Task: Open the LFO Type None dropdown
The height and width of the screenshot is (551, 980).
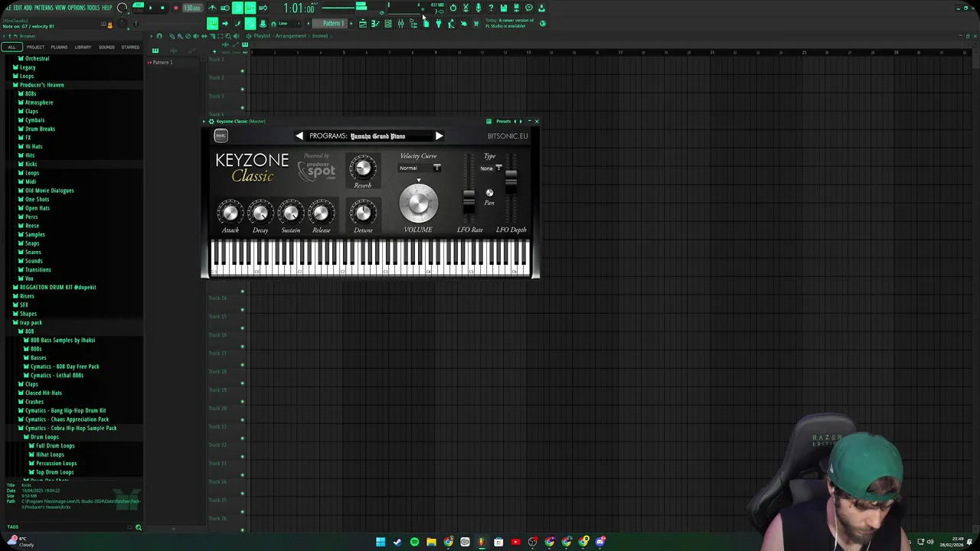Action: point(491,168)
